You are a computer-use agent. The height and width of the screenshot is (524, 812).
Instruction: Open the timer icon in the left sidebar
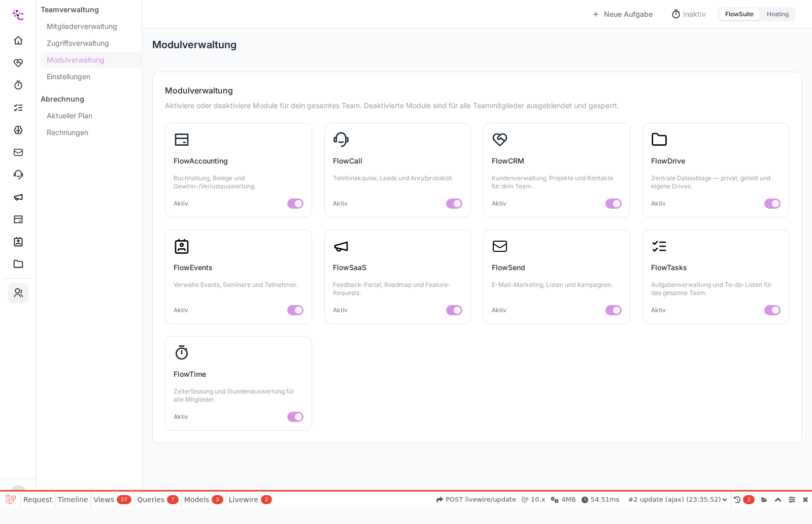[x=18, y=85]
